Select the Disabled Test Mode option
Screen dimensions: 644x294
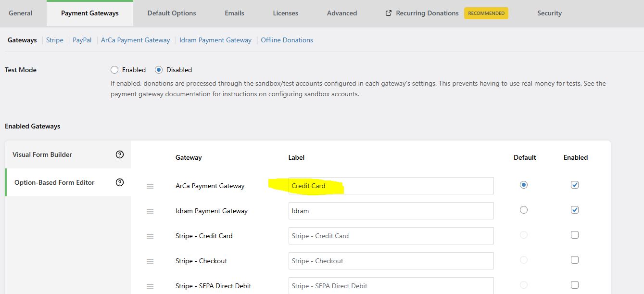coord(159,70)
